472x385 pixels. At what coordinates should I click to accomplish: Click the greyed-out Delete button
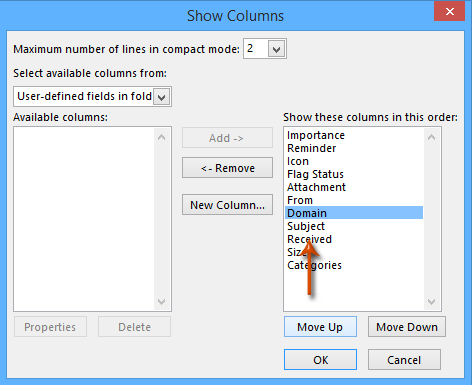[x=134, y=327]
